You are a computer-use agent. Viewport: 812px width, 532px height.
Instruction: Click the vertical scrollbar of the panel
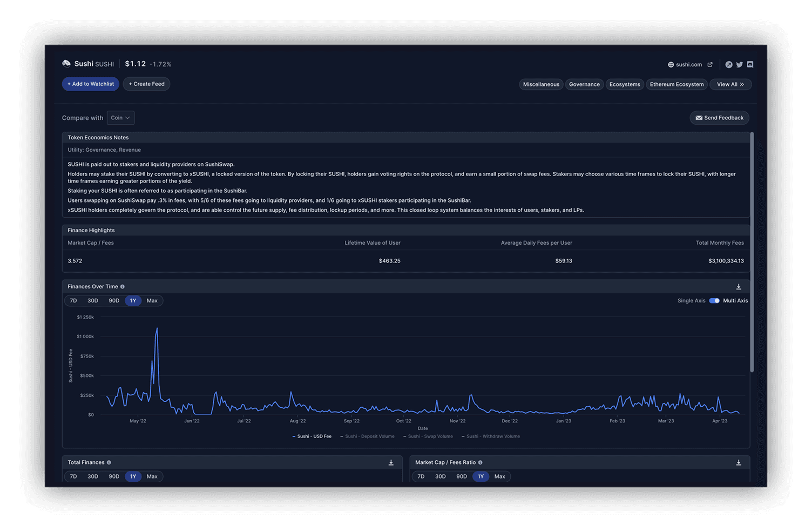752,252
